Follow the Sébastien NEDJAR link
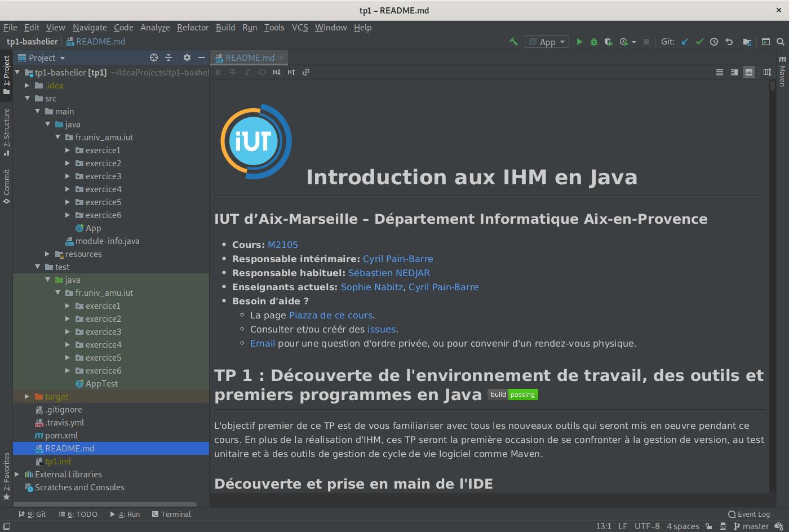Viewport: 789px width, 532px height. coord(389,273)
